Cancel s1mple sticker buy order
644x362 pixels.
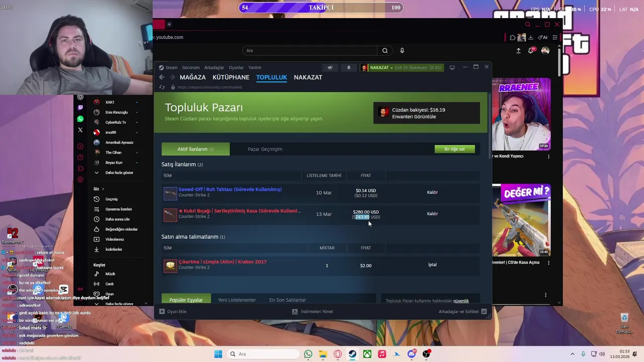(x=432, y=265)
